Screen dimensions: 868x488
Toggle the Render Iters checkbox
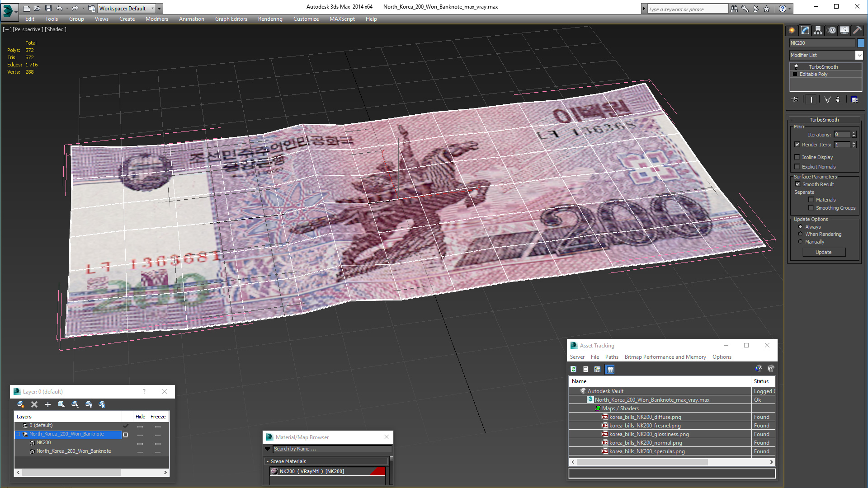[x=797, y=145]
